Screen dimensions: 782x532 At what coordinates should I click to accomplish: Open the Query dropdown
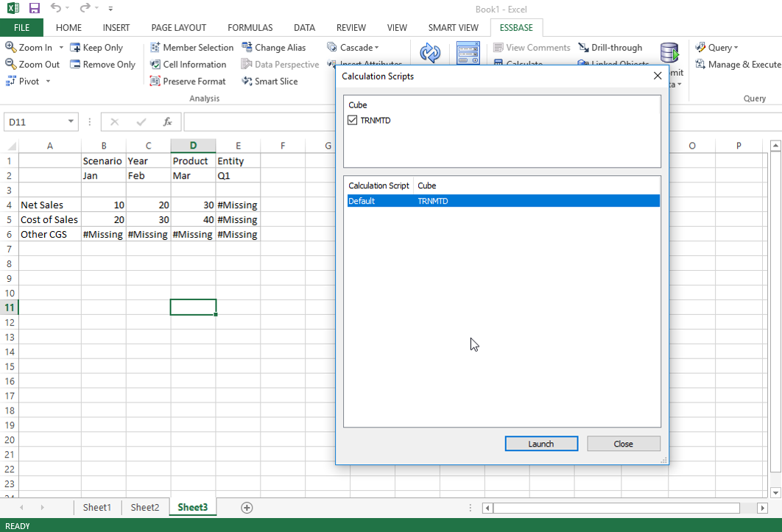point(716,47)
